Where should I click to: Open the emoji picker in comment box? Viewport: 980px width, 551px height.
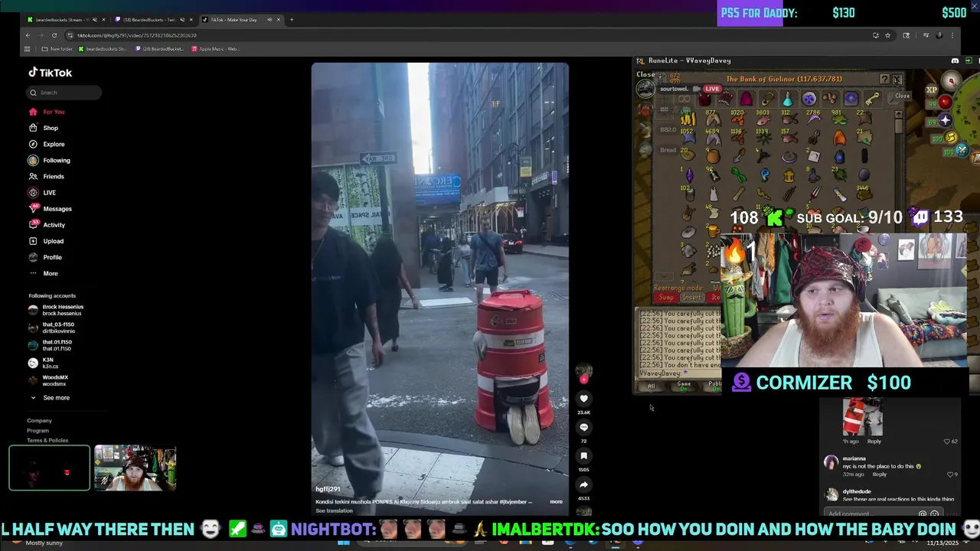(935, 514)
